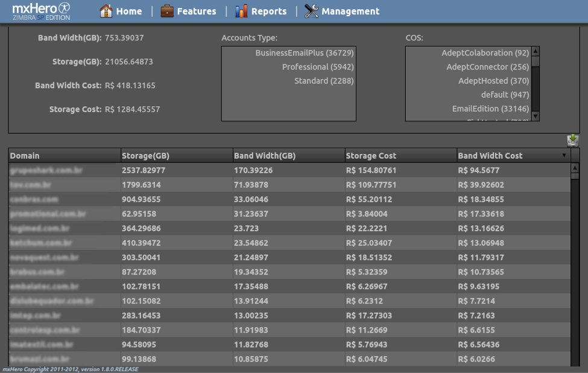Viewport: 588px width, 373px height.
Task: Select BusinessEmailPlus account type
Action: click(304, 53)
